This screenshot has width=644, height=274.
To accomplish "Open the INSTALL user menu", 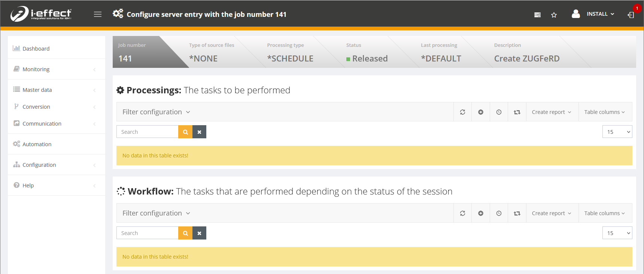I will (600, 14).
